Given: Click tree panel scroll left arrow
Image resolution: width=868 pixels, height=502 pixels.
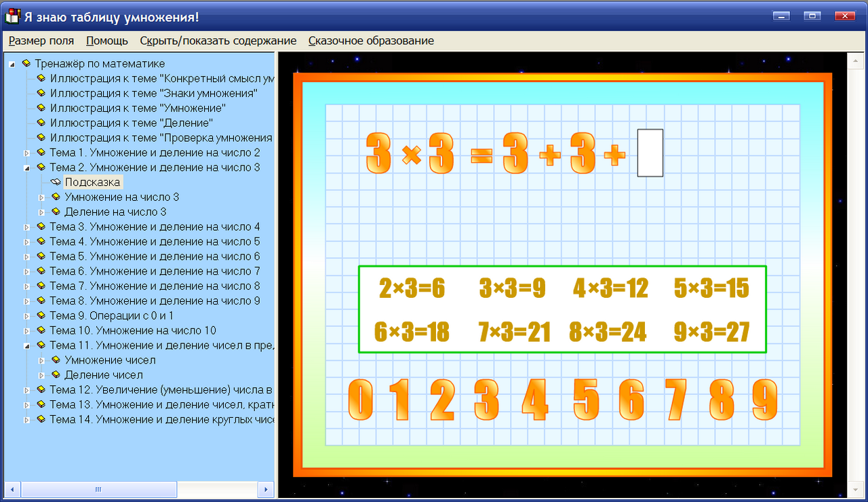Looking at the screenshot, I should 12,489.
